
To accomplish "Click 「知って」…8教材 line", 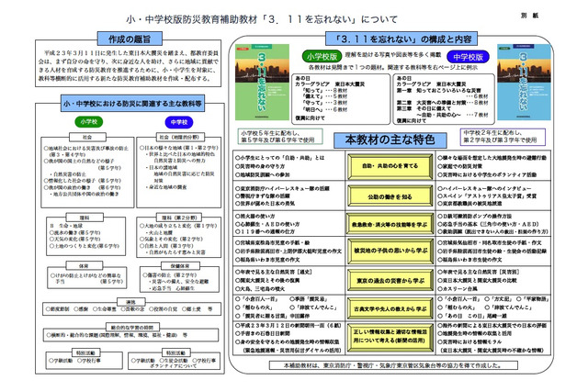I will (x=325, y=90).
